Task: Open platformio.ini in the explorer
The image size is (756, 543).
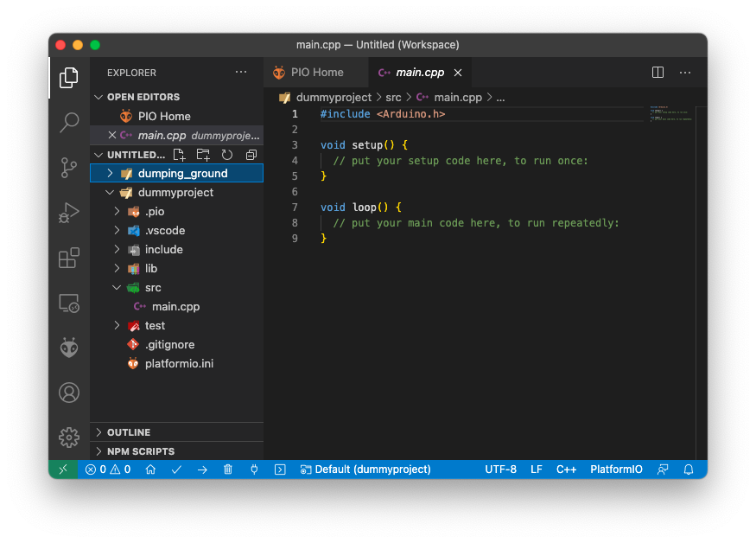Action: coord(179,364)
